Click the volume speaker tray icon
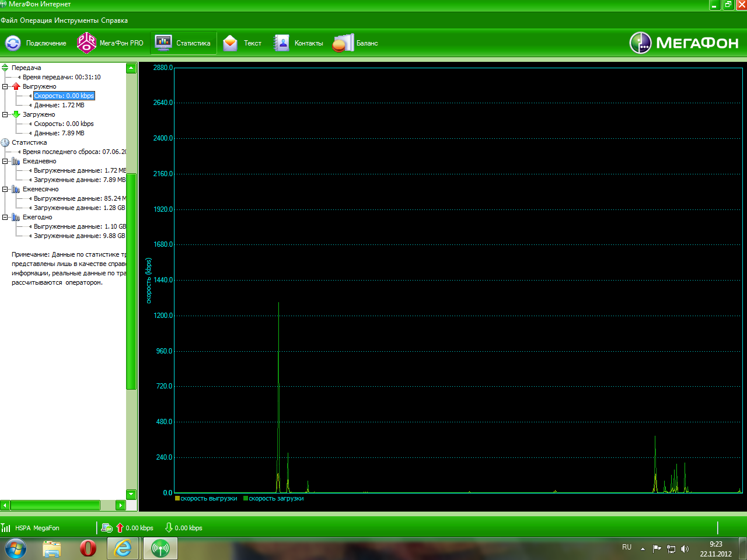747x560 pixels. [x=685, y=549]
